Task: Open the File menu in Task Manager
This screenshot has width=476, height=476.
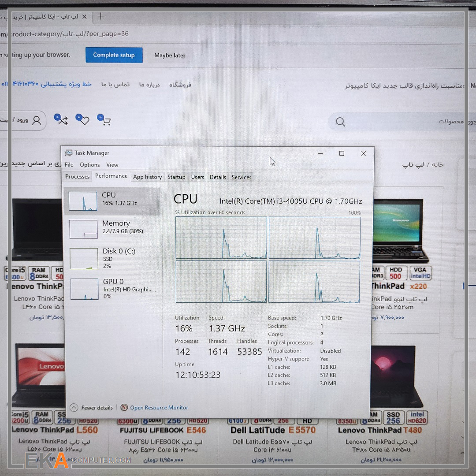Action: pos(69,164)
